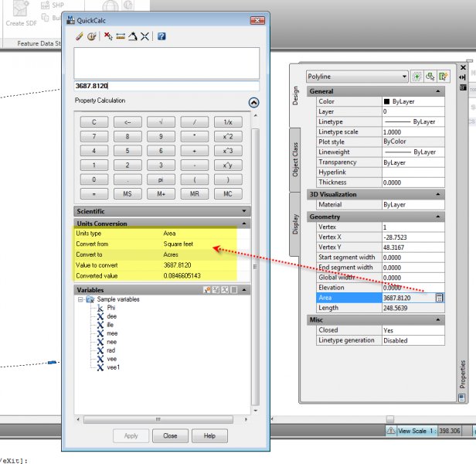Screen dimensions: 476x464
Task: Click the square root key on keypad
Action: coord(161,122)
